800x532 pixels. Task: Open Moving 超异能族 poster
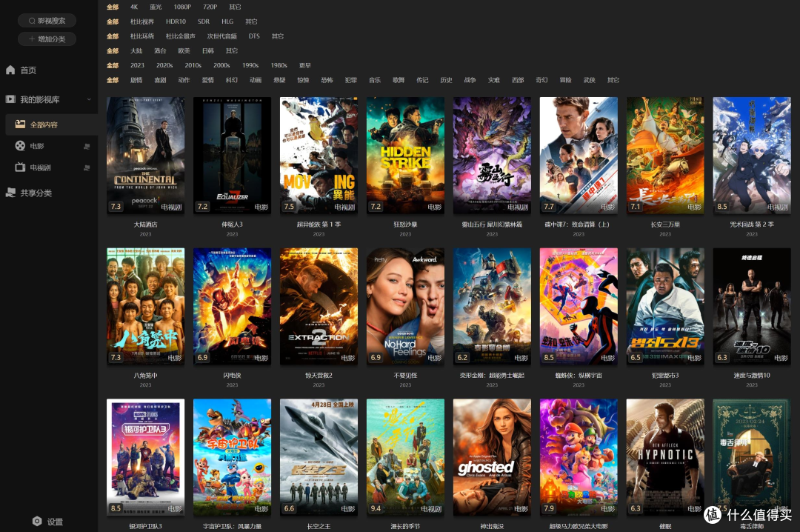coord(319,155)
